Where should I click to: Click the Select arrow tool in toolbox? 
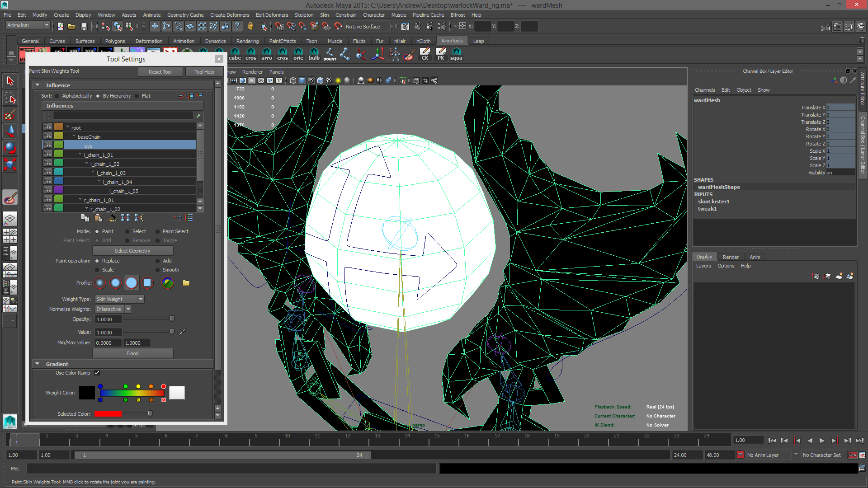point(10,81)
